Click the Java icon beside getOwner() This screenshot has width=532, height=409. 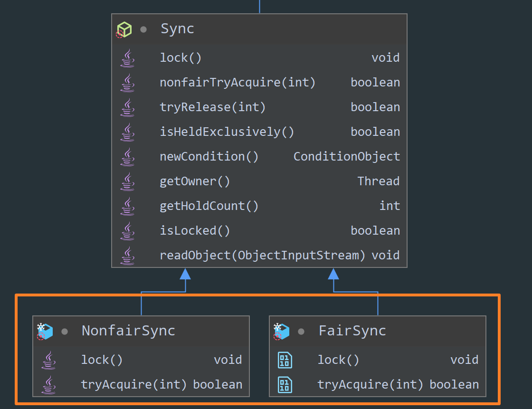tap(128, 181)
